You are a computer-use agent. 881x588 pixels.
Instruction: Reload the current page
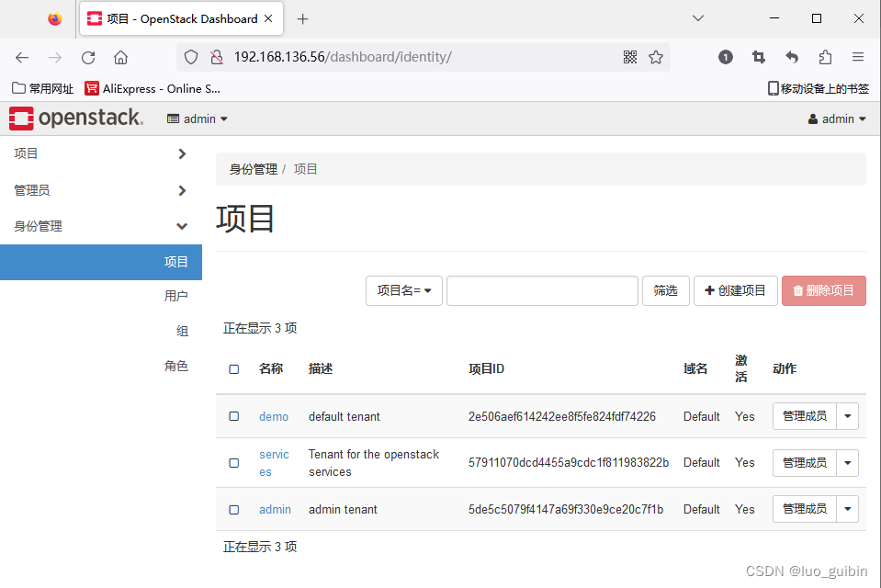tap(87, 57)
